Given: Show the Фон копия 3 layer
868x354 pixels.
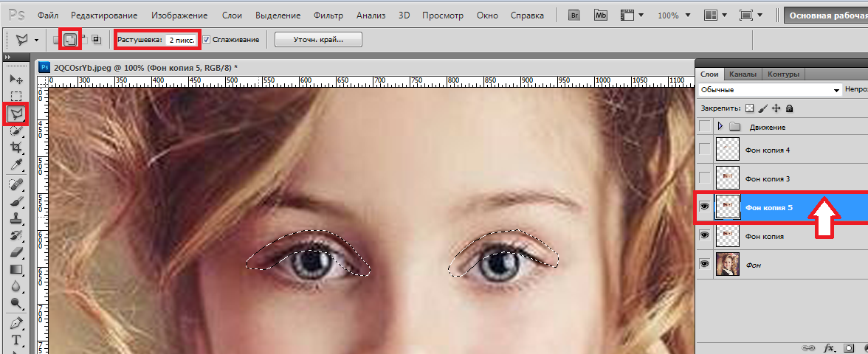Looking at the screenshot, I should [x=705, y=178].
